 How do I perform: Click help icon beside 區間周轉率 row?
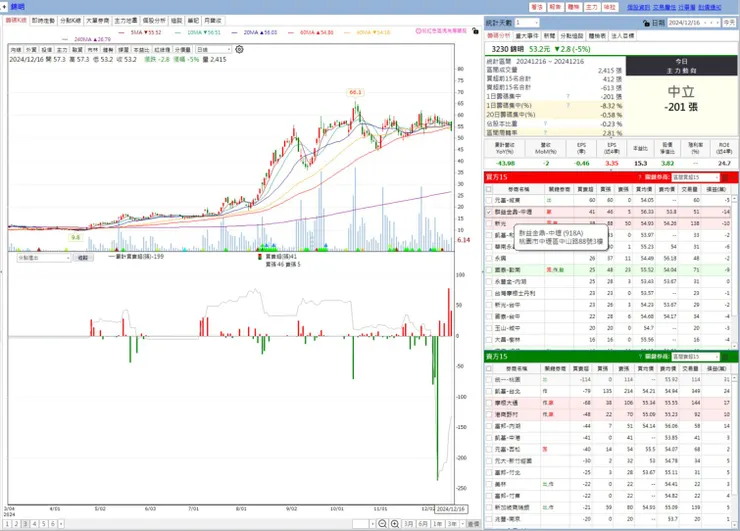pyautogui.click(x=545, y=133)
